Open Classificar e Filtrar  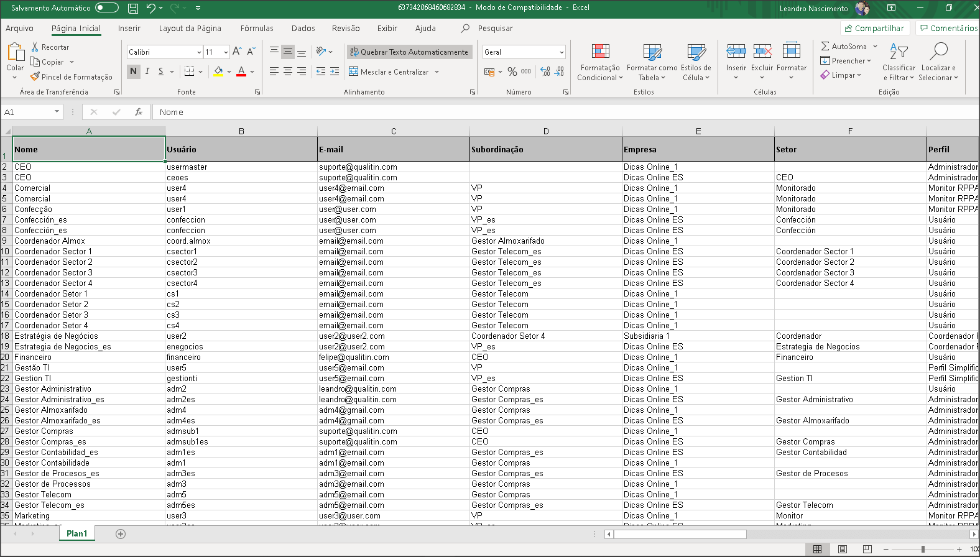point(899,62)
